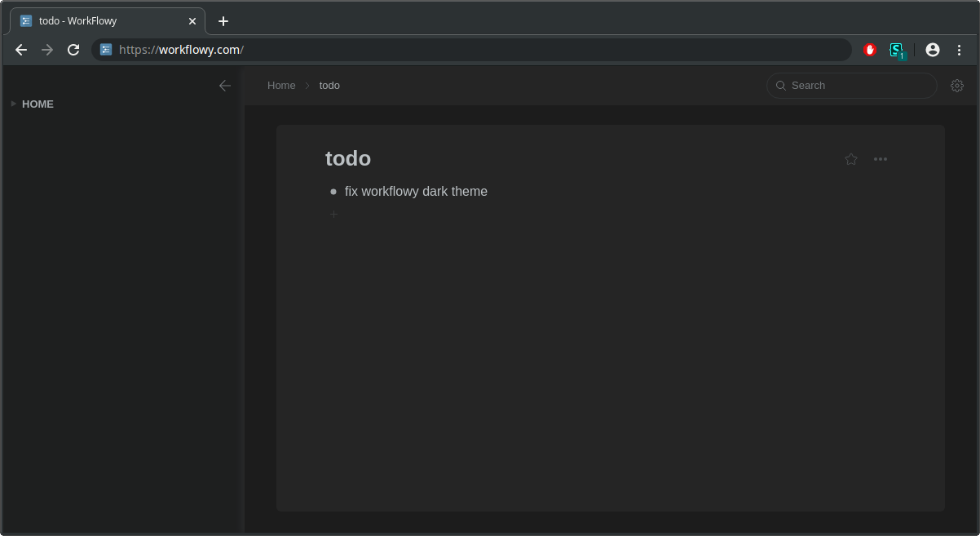Collapse the sidebar with the left arrow
Image resolution: width=980 pixels, height=536 pixels.
pos(225,86)
